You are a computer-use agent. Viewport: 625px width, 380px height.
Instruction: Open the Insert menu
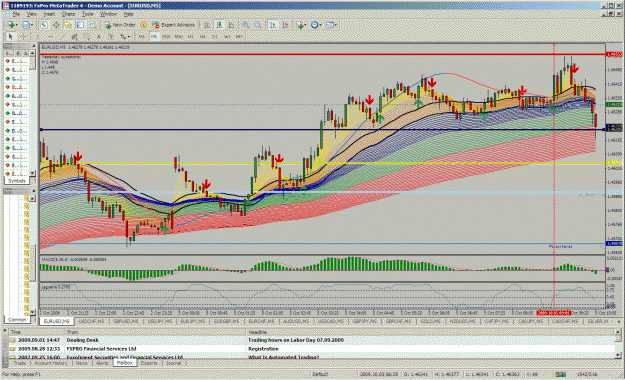click(x=49, y=14)
